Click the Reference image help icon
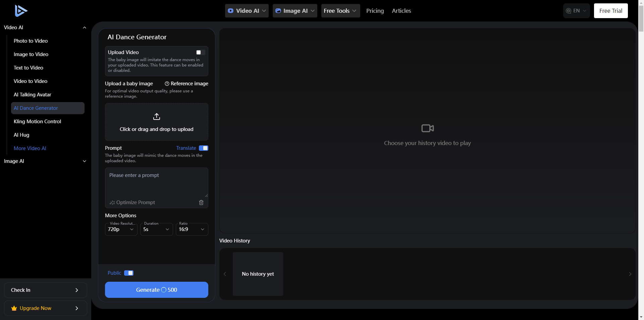Image resolution: width=644 pixels, height=320 pixels. 167,84
